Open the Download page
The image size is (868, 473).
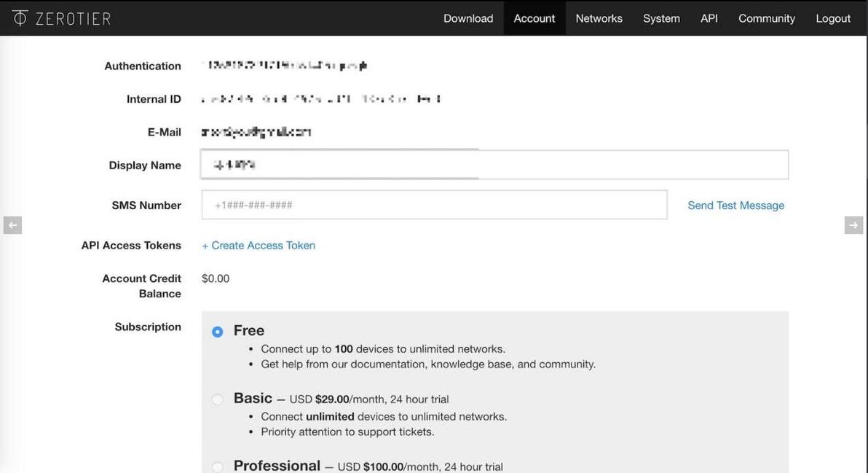[x=468, y=18]
